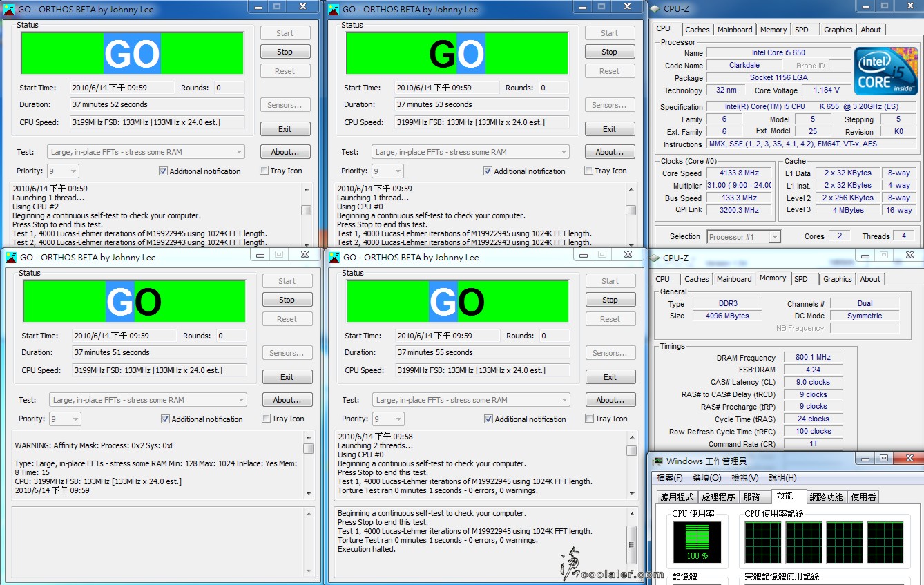Viewport: 924px width, 585px height.
Task: Open Priority dropdown in ORTHOS with 52 seconds duration
Action: (63, 171)
